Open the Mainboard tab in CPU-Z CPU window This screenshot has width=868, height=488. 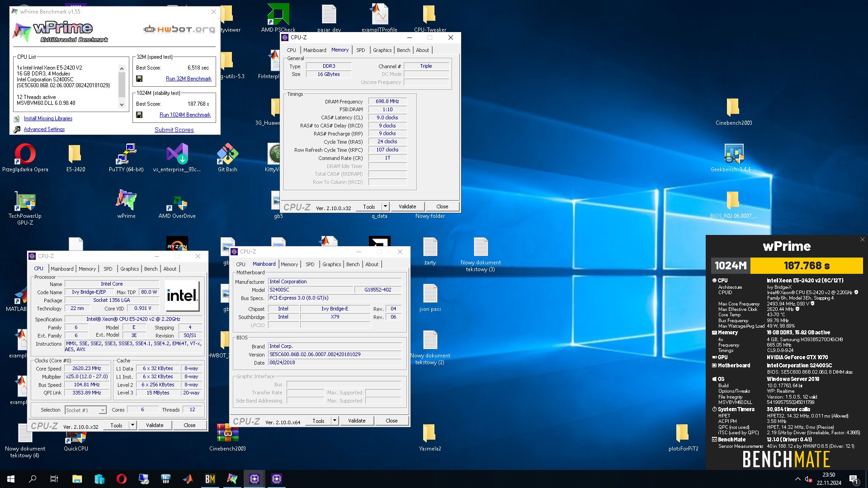62,269
